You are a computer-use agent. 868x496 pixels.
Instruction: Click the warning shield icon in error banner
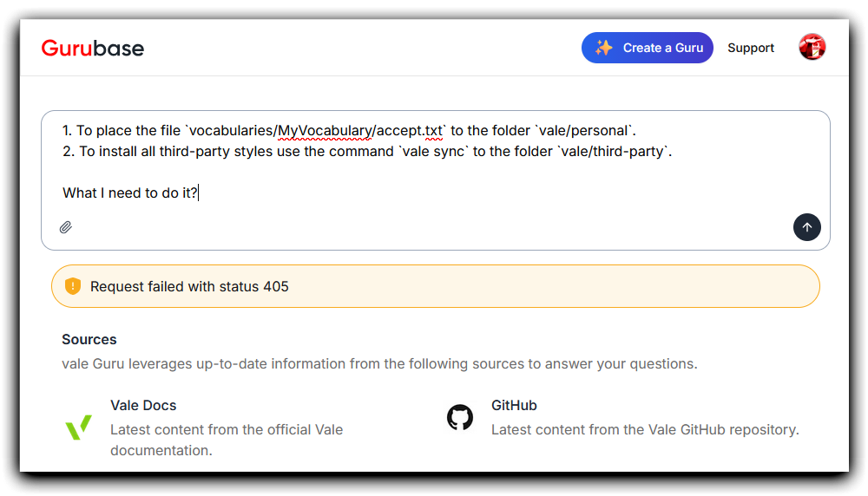pyautogui.click(x=73, y=286)
